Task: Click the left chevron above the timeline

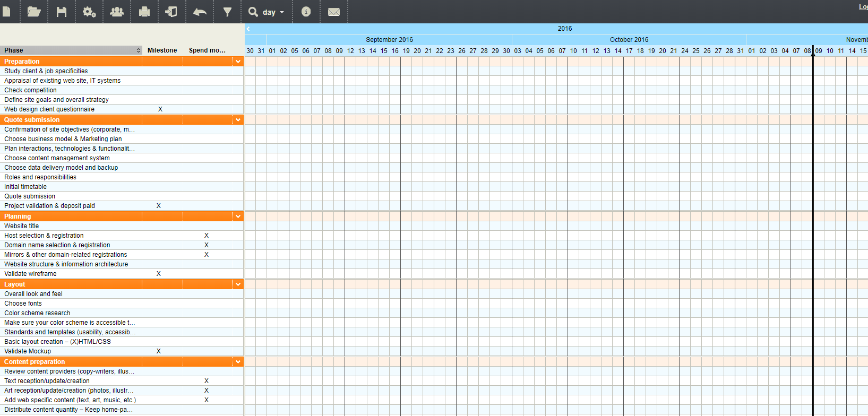Action: [248, 29]
